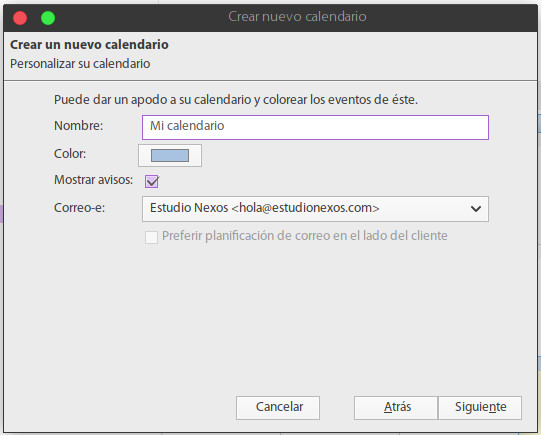
Task: Click the green window zoom button
Action: point(48,18)
